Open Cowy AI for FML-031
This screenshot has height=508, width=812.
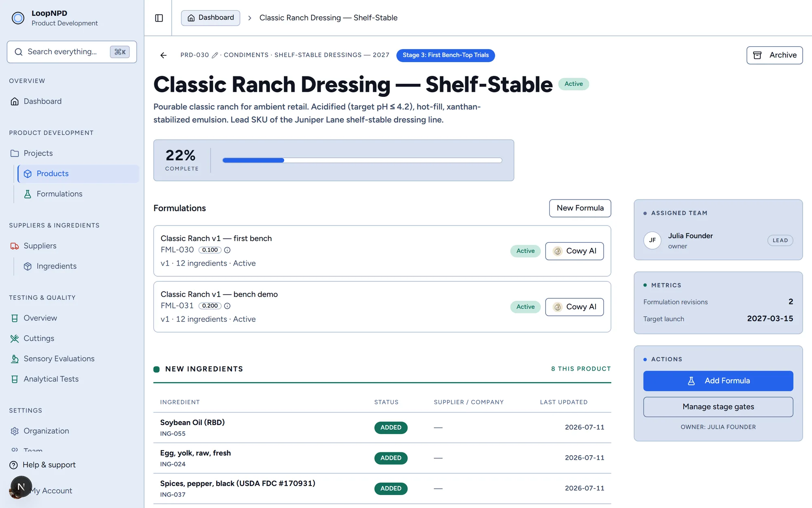pyautogui.click(x=574, y=307)
